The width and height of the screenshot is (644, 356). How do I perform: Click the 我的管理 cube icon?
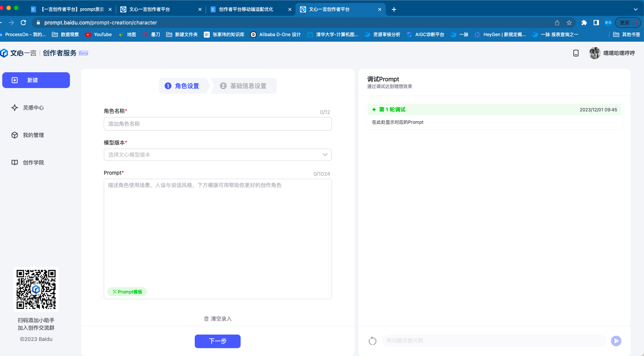(15, 135)
